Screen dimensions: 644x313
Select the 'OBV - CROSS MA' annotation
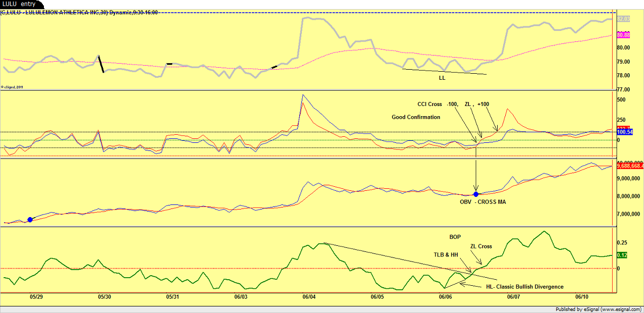(482, 201)
